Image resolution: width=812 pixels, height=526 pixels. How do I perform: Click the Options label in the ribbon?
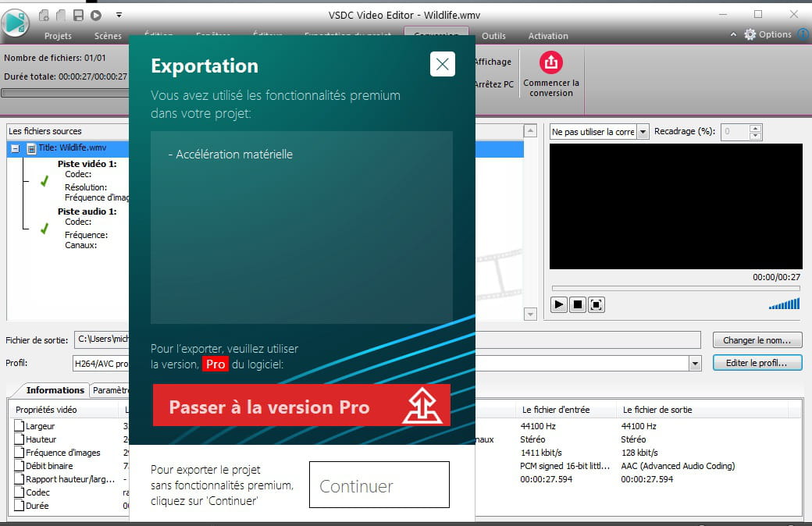pos(775,34)
